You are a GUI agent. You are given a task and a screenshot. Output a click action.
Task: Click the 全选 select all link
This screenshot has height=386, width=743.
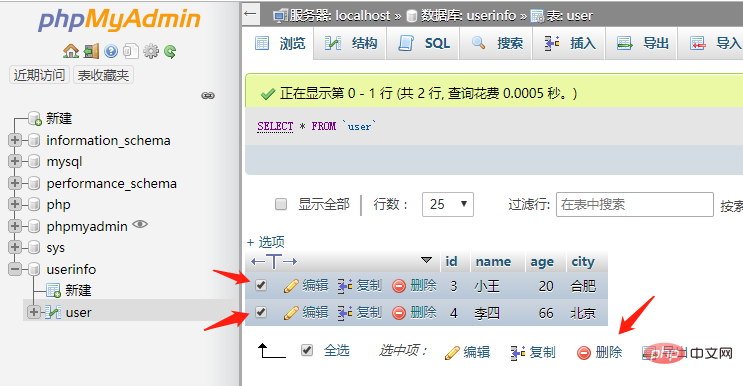click(x=336, y=351)
